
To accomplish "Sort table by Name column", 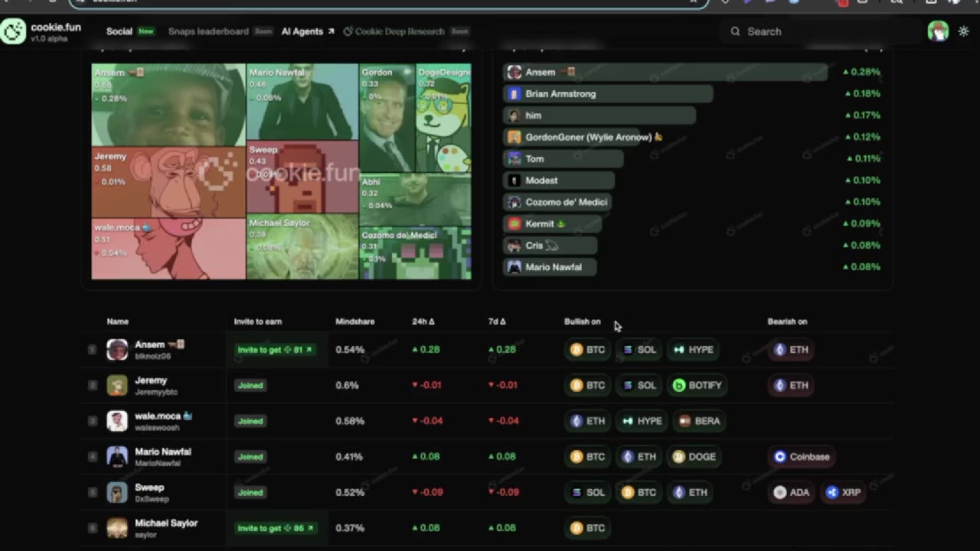I will pyautogui.click(x=118, y=321).
